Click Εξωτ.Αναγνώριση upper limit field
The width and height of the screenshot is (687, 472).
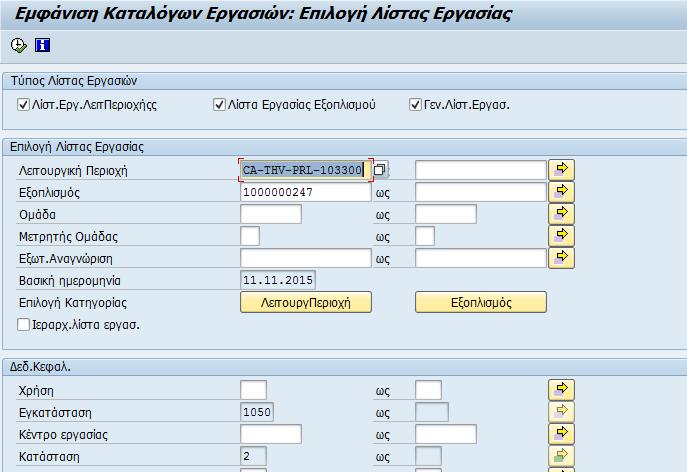pyautogui.click(x=481, y=258)
